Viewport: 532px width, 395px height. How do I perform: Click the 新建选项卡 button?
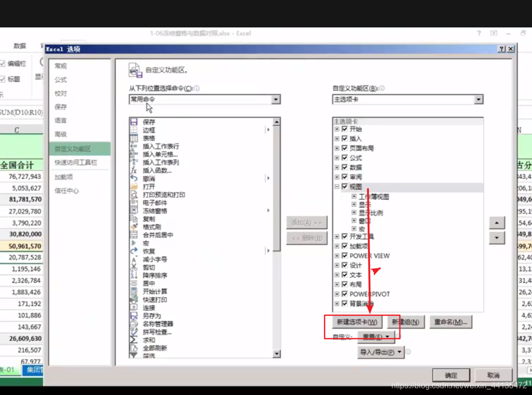(357, 322)
